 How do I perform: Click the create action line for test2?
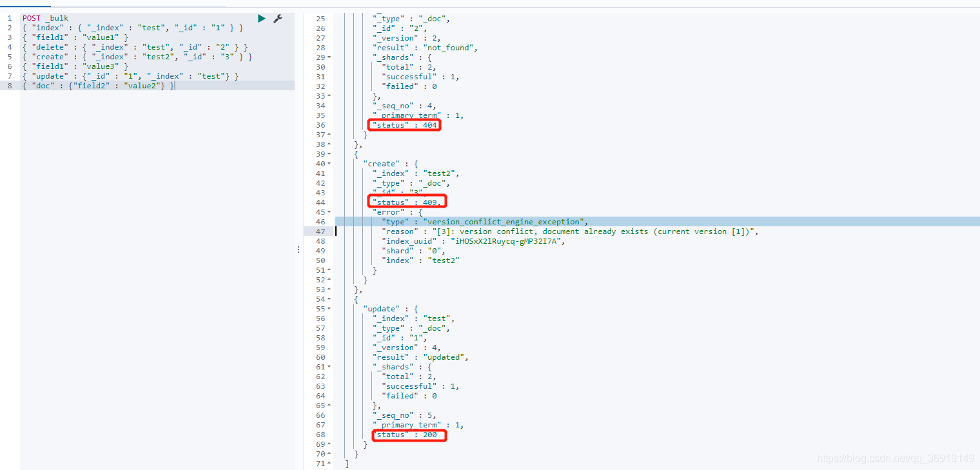[137, 57]
